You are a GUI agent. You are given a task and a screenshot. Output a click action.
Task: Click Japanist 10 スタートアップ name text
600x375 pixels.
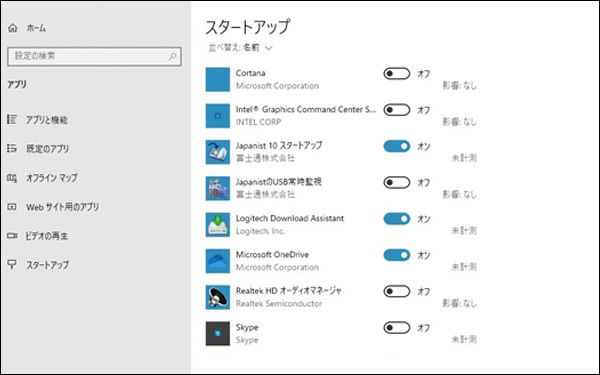click(279, 145)
